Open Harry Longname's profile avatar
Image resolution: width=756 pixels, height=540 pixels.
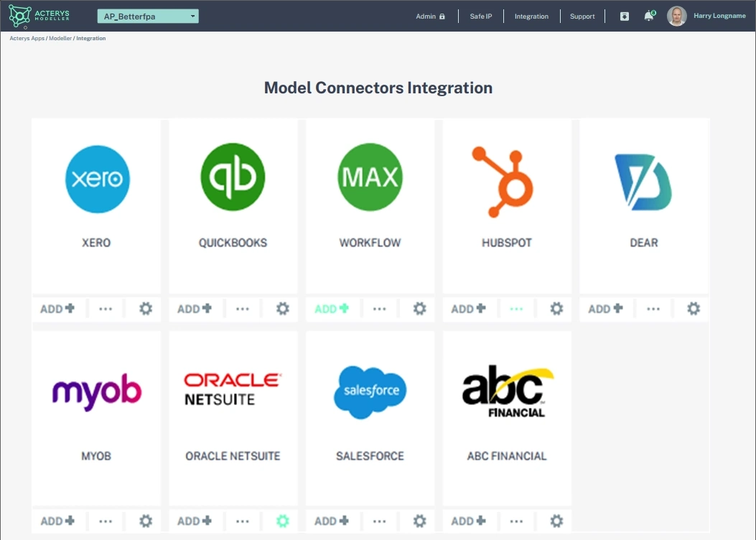(x=676, y=16)
